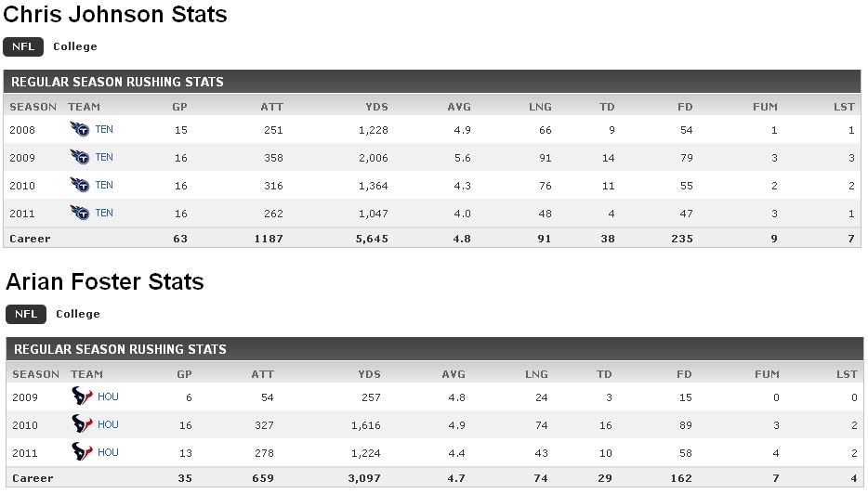868x494 pixels.
Task: Switch to College tab for Arian Foster
Action: click(78, 314)
